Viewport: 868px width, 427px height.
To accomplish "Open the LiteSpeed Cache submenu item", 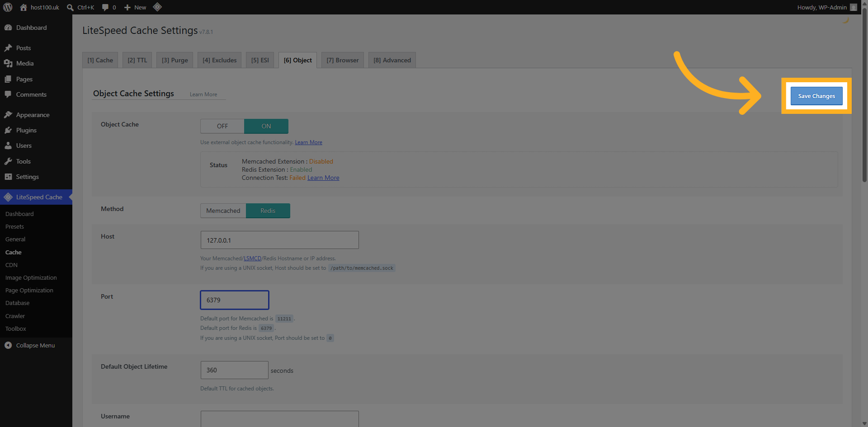I will [13, 252].
